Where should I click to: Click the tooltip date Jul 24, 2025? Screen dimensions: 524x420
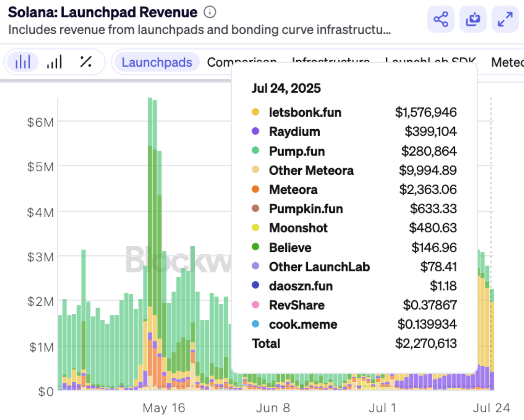[x=286, y=88]
